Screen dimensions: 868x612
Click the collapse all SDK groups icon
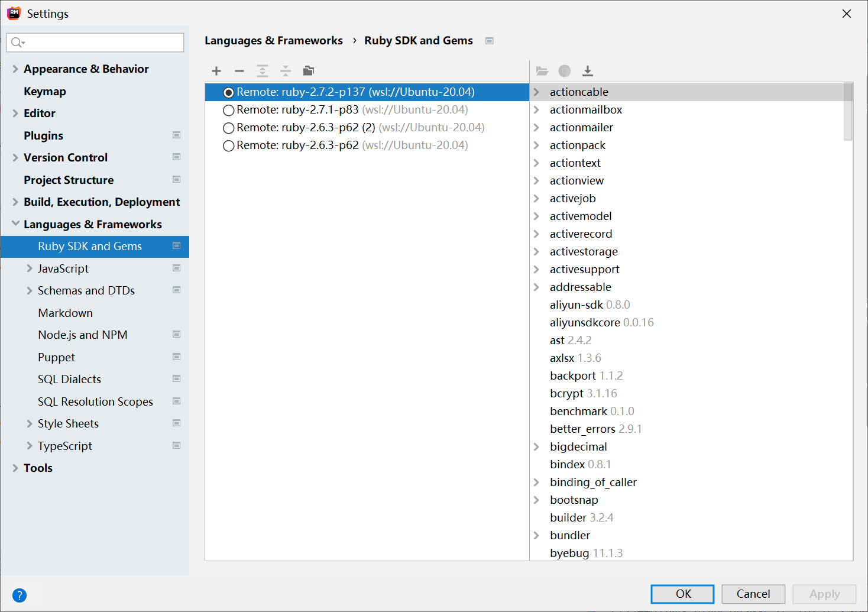coord(286,72)
